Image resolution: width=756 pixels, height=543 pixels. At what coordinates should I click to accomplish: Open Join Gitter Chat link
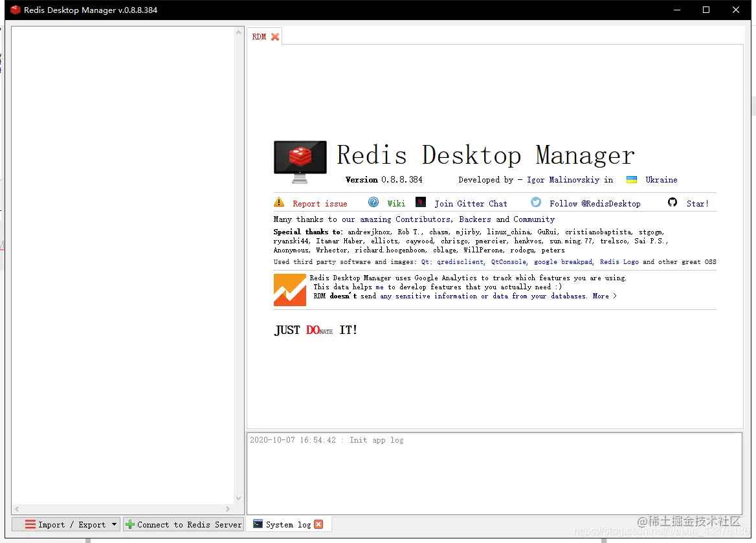tap(471, 203)
